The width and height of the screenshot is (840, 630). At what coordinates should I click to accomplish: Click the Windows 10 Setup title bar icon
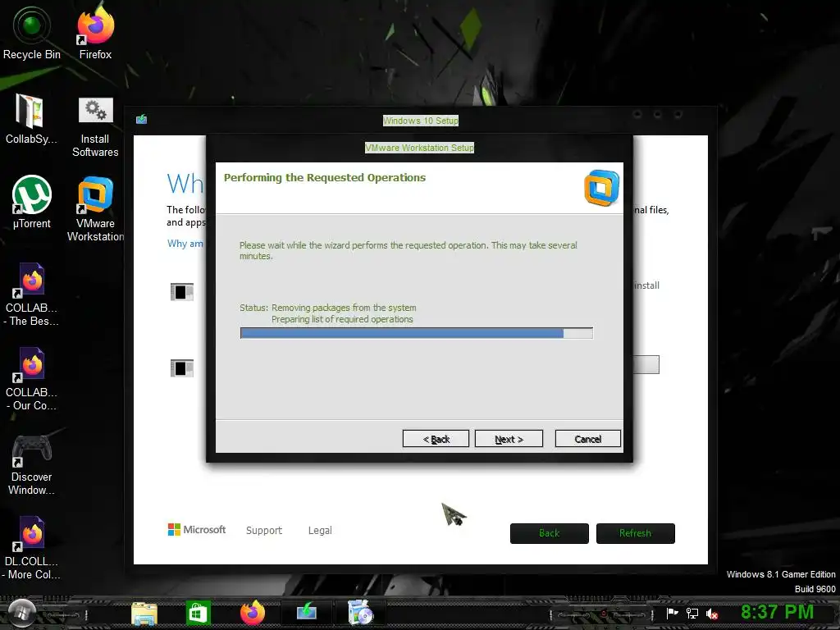pyautogui.click(x=141, y=119)
